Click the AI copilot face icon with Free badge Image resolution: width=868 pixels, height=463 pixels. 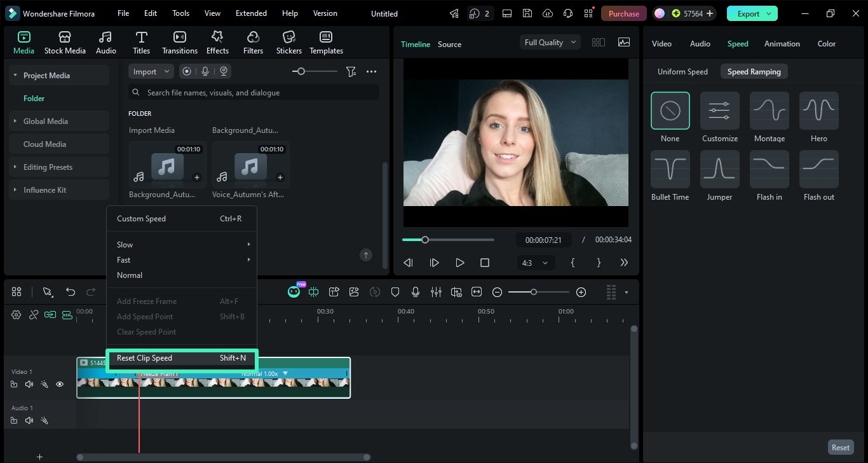pos(294,291)
